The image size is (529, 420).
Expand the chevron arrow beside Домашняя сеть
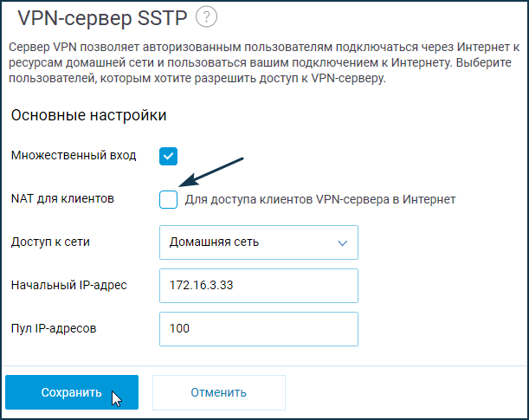(x=343, y=242)
